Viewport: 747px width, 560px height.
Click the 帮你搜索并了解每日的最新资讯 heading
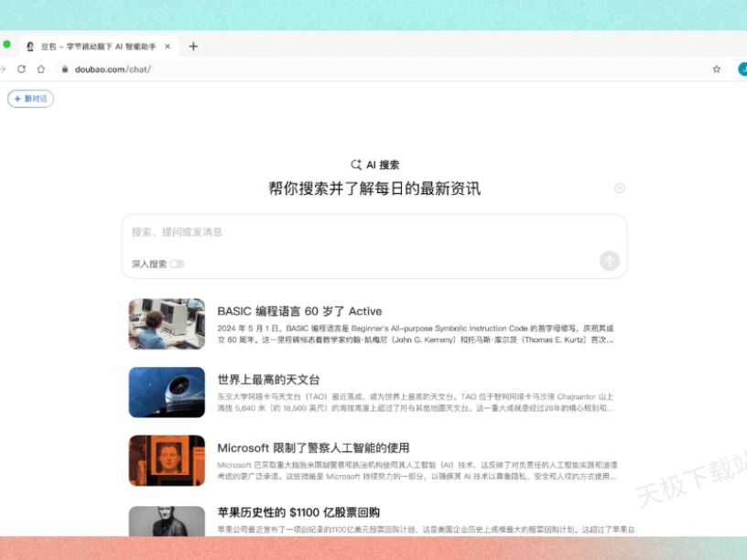(x=374, y=188)
